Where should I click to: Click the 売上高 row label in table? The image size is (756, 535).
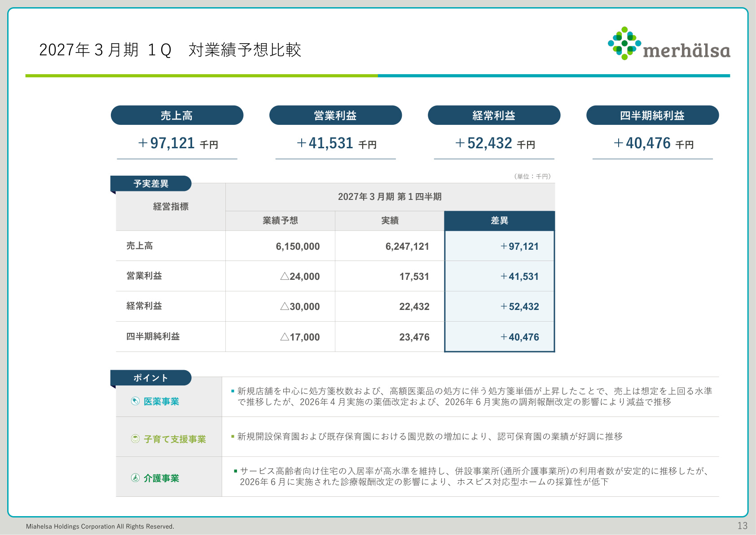pyautogui.click(x=140, y=246)
